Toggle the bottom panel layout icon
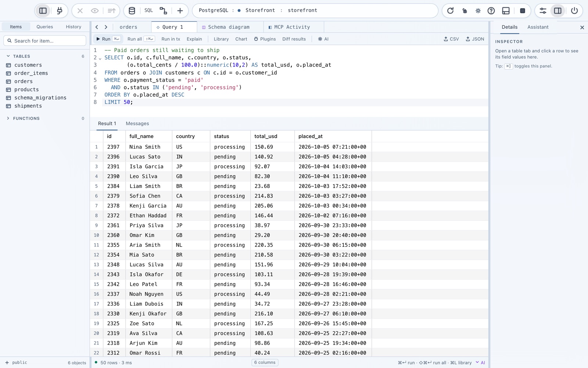The width and height of the screenshot is (588, 368). [x=506, y=11]
